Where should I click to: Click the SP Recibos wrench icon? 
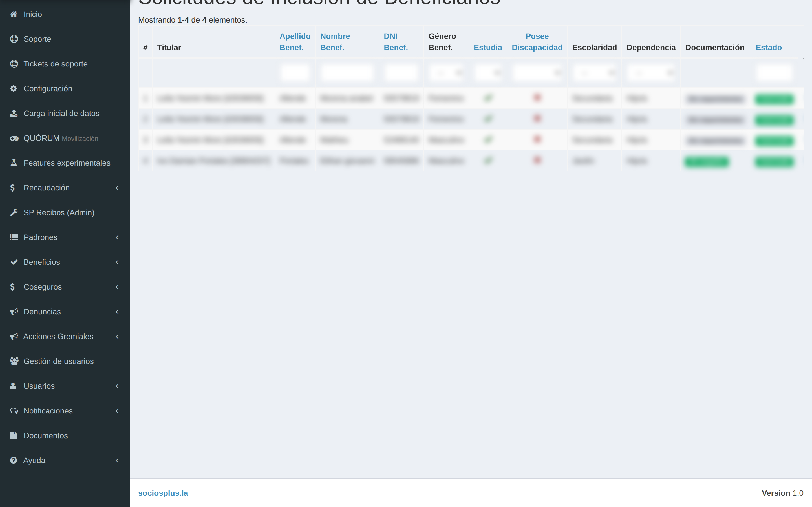coord(14,213)
